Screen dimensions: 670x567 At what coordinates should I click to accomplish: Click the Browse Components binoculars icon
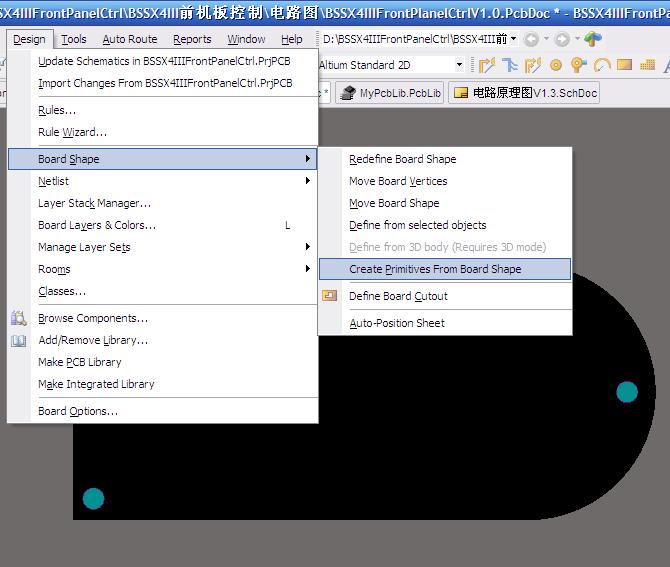tap(18, 318)
